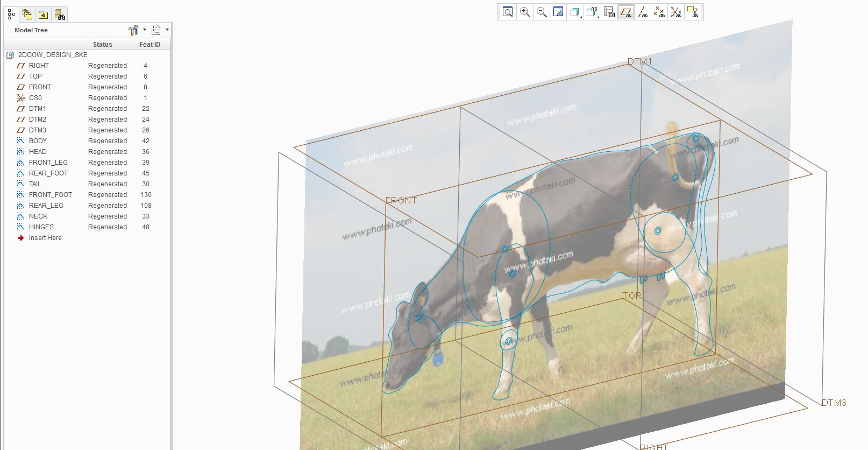Select the REAR_LEG sketch feature
The height and width of the screenshot is (450, 868).
pyautogui.click(x=46, y=206)
